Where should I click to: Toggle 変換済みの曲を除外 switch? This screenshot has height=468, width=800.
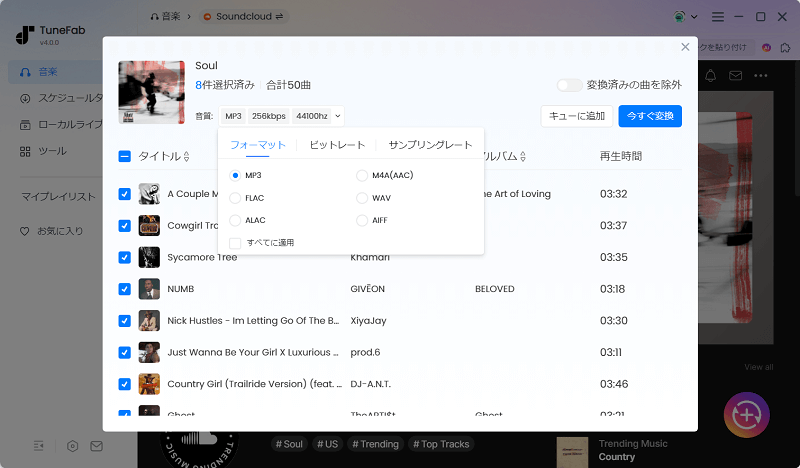point(569,85)
